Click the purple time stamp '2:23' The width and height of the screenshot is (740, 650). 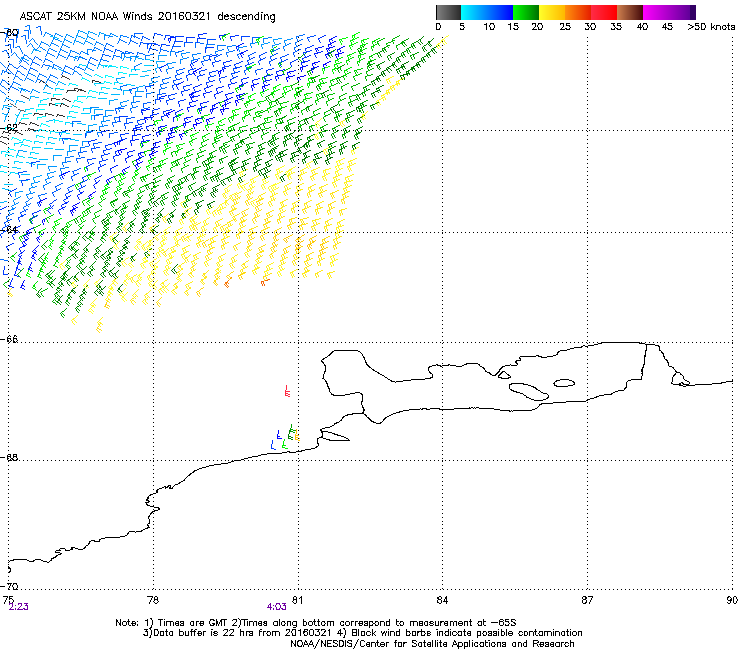[18, 607]
